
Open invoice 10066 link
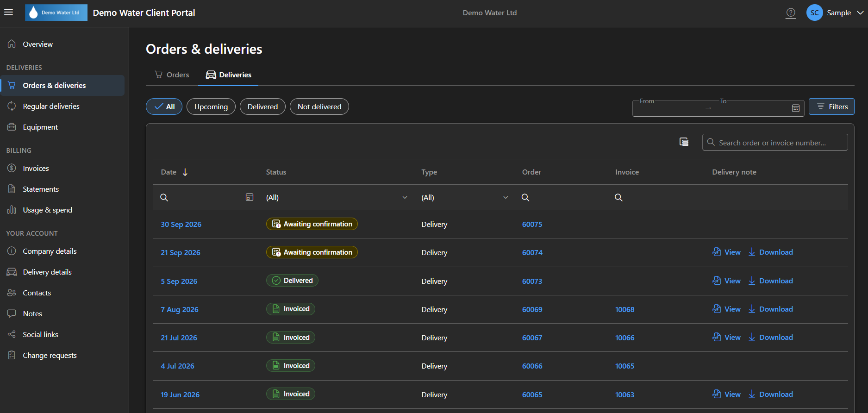(x=624, y=338)
